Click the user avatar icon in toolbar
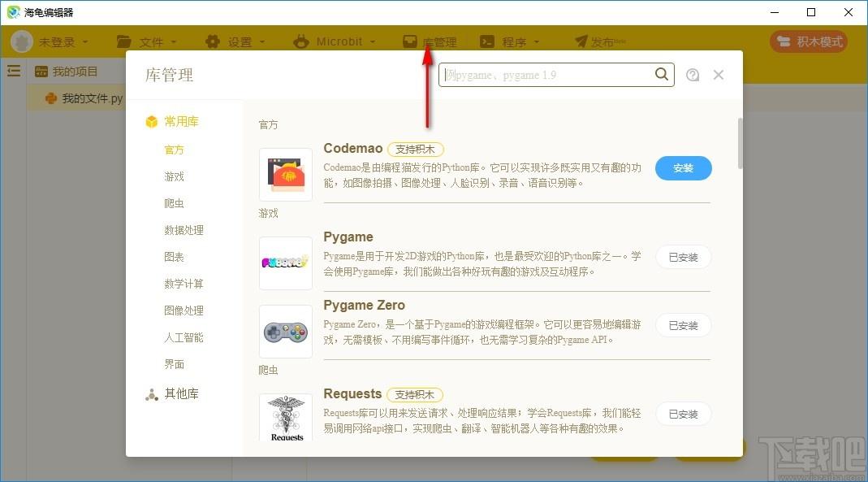Screen dimensions: 868x482 click(22, 41)
